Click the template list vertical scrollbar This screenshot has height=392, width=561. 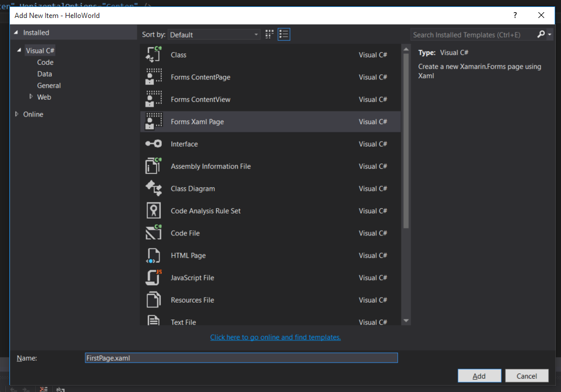point(406,145)
